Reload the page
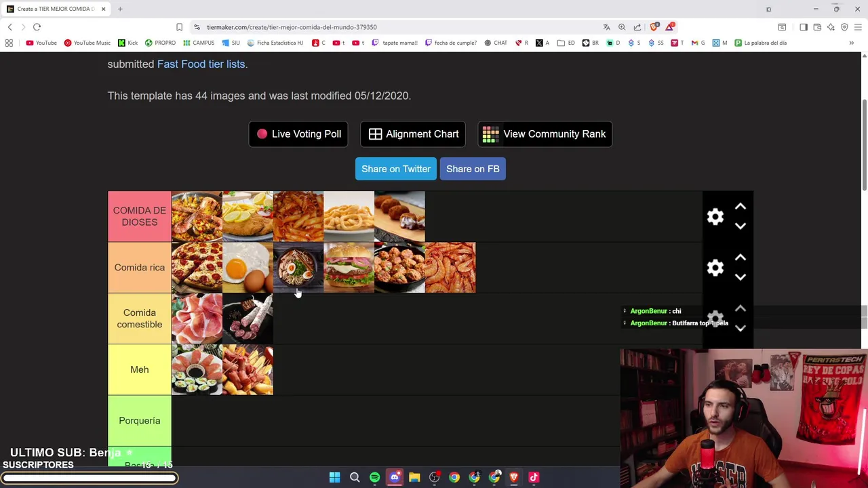Viewport: 868px width, 488px height. point(37,27)
